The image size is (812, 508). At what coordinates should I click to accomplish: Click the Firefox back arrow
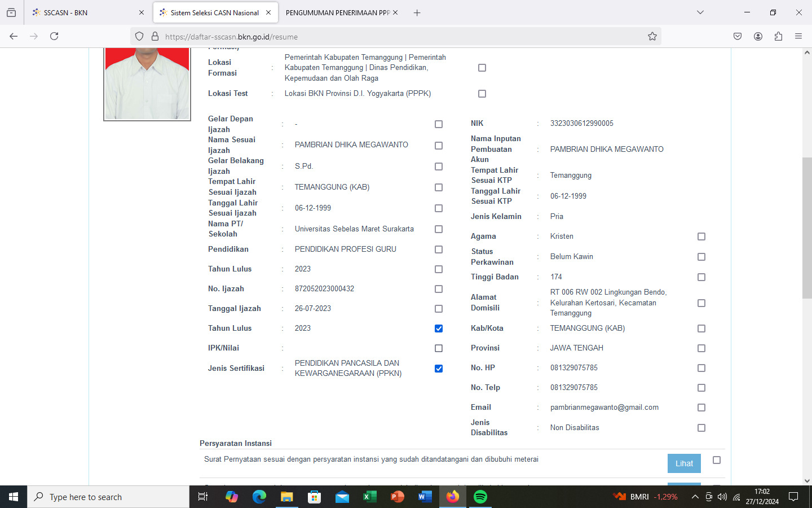tap(14, 36)
